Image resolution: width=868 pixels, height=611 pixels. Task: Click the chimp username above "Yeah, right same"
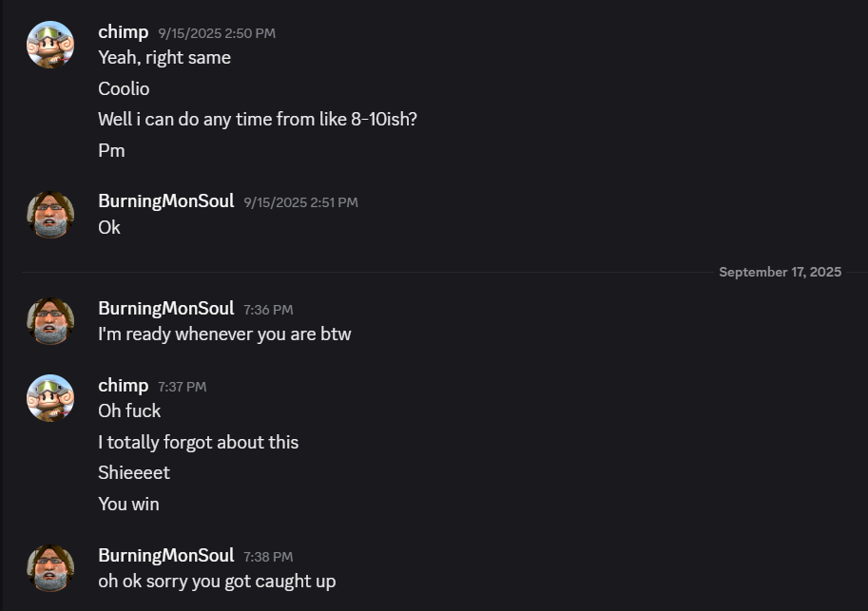(x=124, y=32)
